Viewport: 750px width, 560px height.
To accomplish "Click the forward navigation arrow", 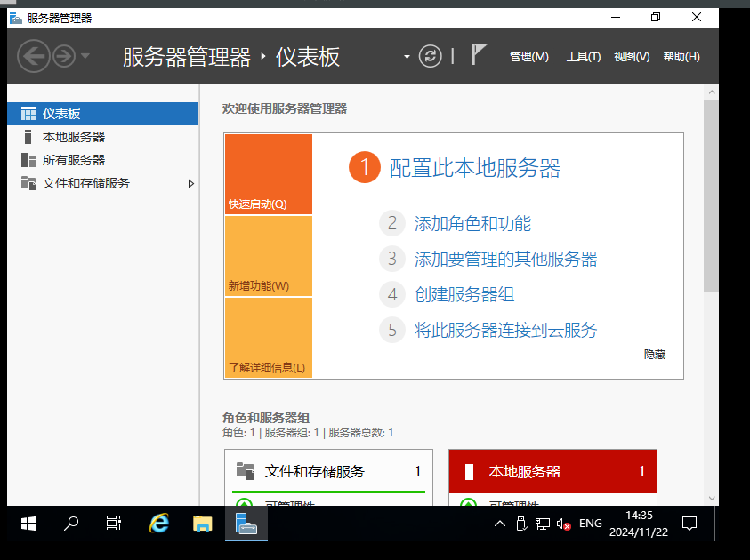I will (63, 57).
